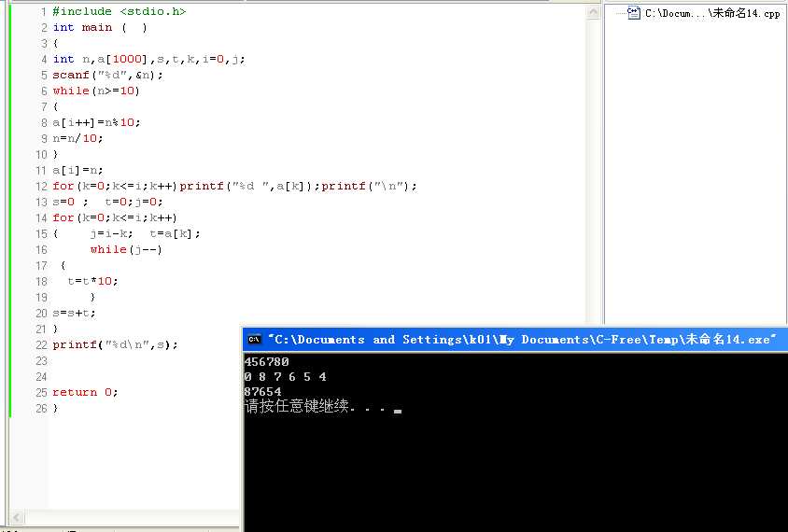Click the 't=a[k];' statement
Screen dimensions: 788x532
pos(175,233)
